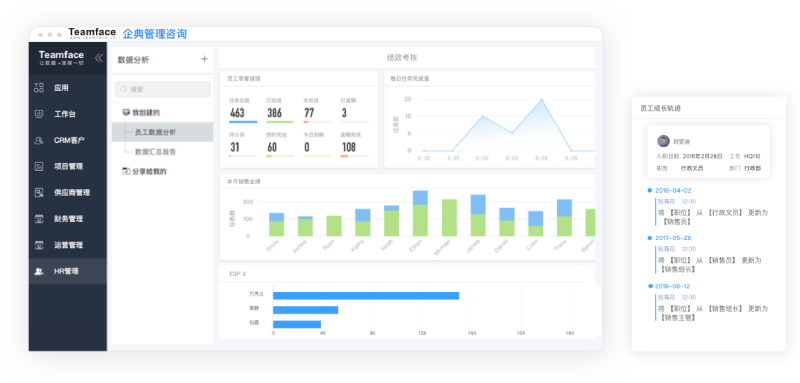Click the 企典管理咨询 title link
Viewport: 800px width, 383px height.
coord(155,34)
